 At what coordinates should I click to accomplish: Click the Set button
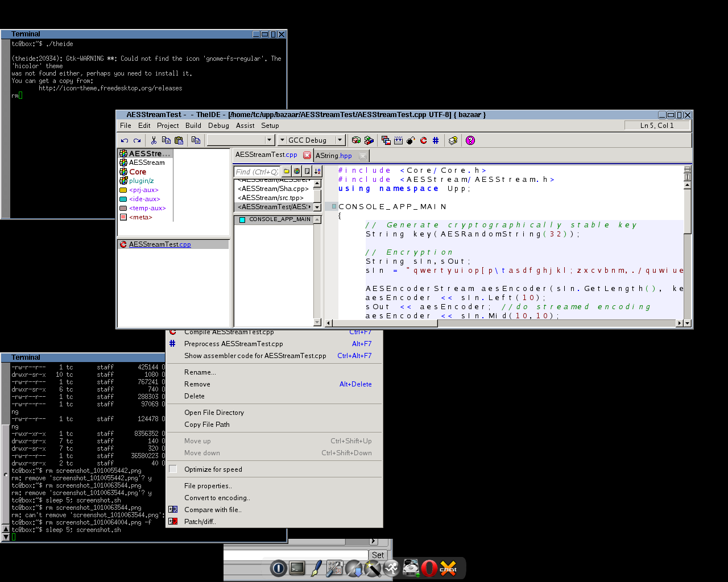click(378, 555)
